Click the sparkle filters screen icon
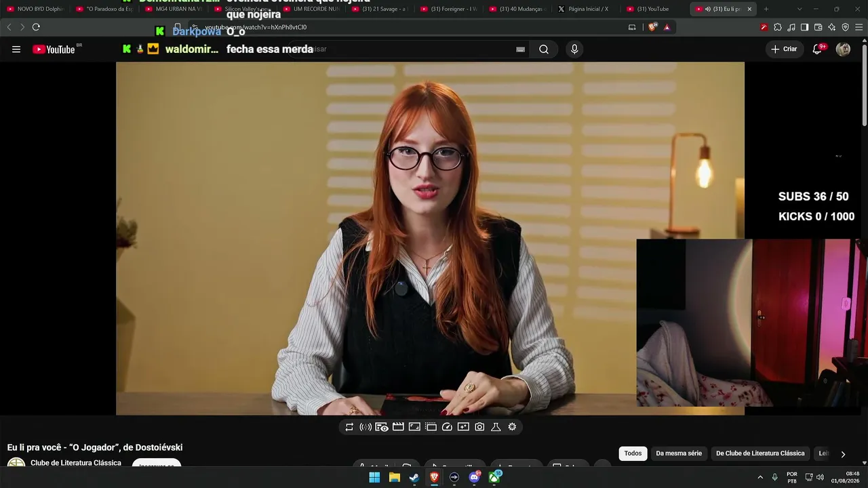The height and width of the screenshot is (488, 868). tap(463, 427)
